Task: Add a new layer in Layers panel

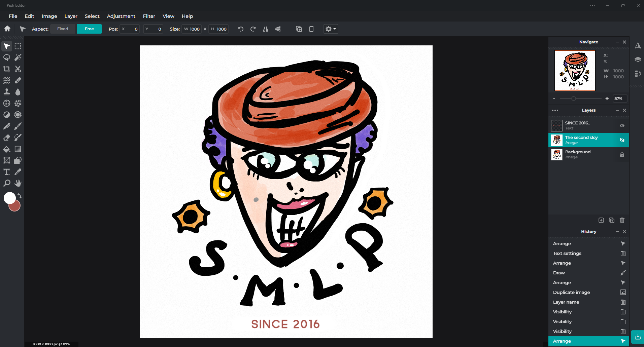Action: click(601, 220)
